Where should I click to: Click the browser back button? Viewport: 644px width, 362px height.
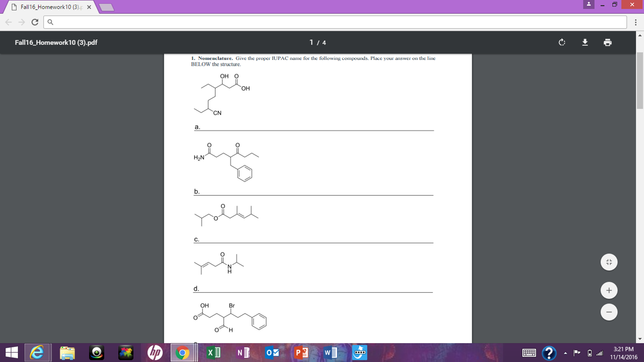click(8, 22)
